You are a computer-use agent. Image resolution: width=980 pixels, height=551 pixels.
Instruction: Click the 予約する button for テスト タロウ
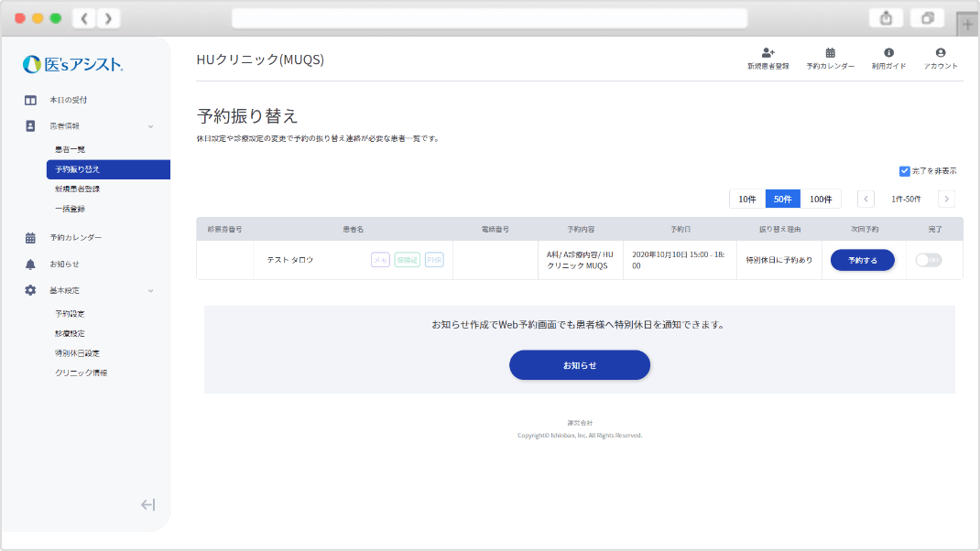click(x=862, y=260)
